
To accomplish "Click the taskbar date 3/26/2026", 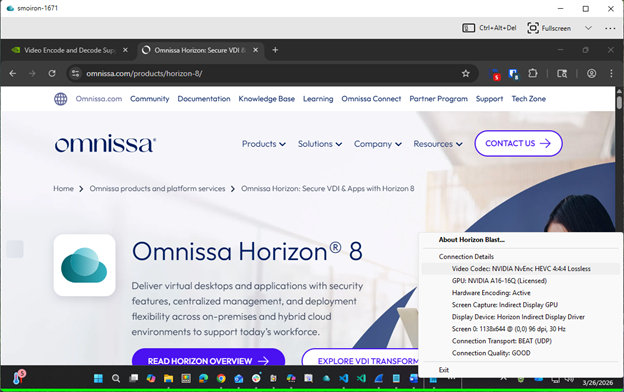I will (x=598, y=382).
